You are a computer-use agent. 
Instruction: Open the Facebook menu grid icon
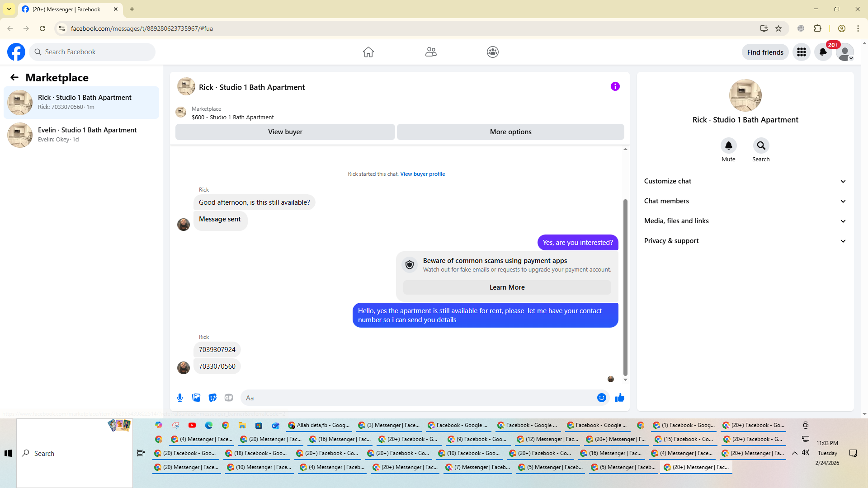click(802, 52)
